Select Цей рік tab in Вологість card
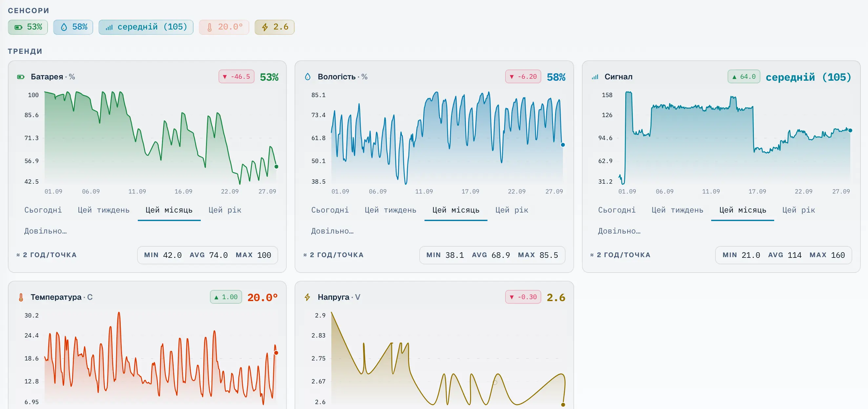Screen dimensions: 868x409 (512, 210)
